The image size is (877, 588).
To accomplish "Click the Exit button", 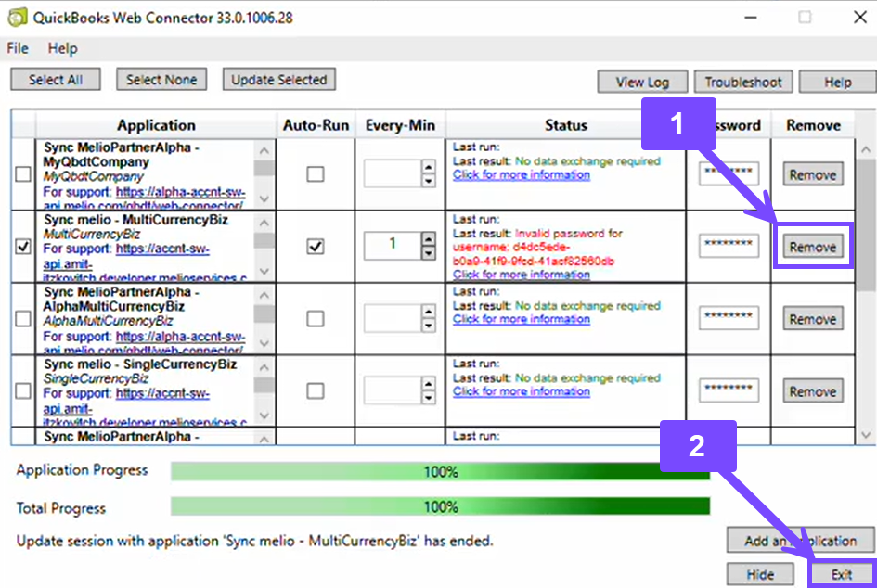I will pyautogui.click(x=842, y=574).
